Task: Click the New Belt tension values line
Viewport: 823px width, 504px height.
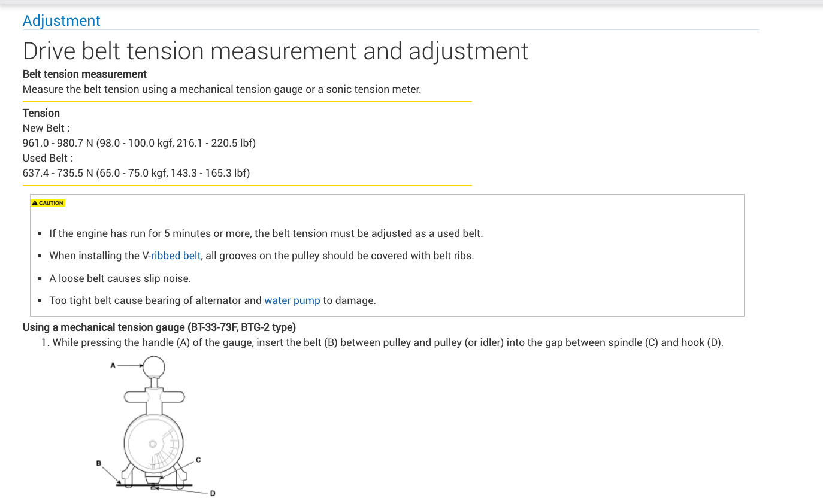Action: pos(139,143)
